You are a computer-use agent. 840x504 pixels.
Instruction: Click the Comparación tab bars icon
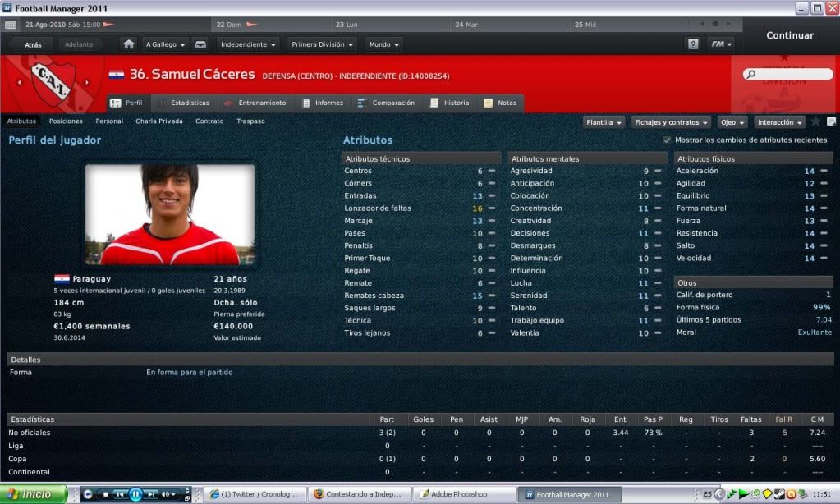362,103
